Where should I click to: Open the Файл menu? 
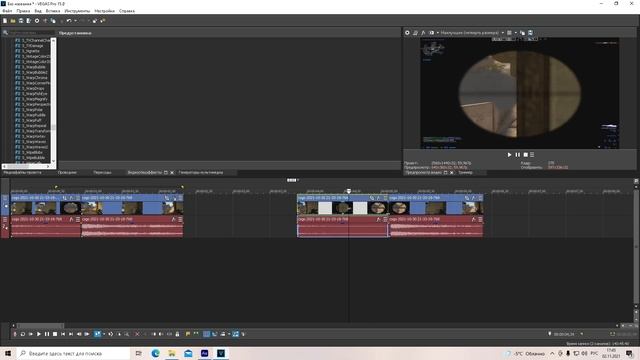pos(7,11)
